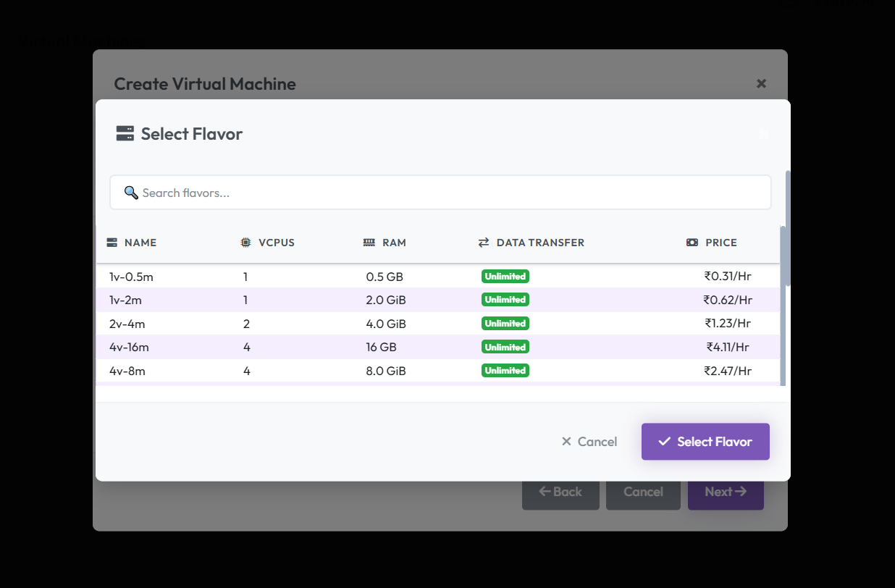895x588 pixels.
Task: Sort by the PRICE column header
Action: [720, 243]
